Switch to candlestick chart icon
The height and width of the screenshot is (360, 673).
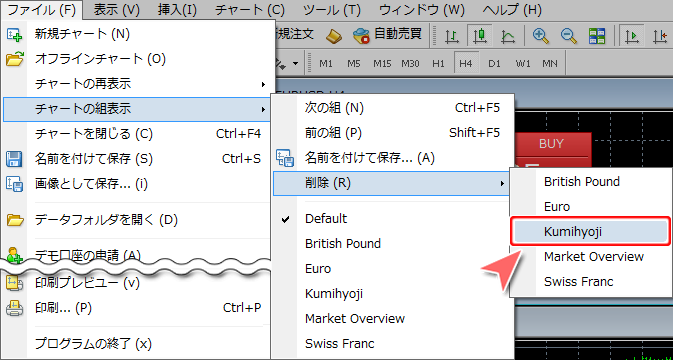(479, 36)
